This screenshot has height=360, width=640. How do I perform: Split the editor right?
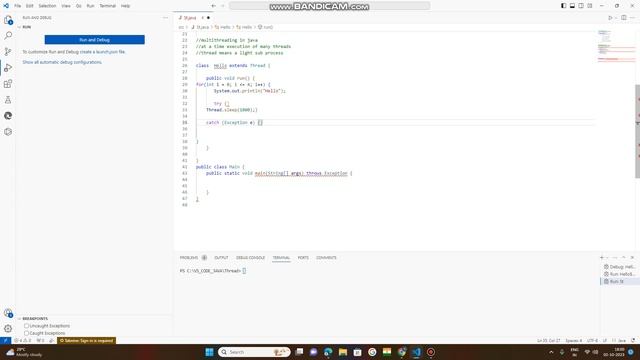[624, 18]
